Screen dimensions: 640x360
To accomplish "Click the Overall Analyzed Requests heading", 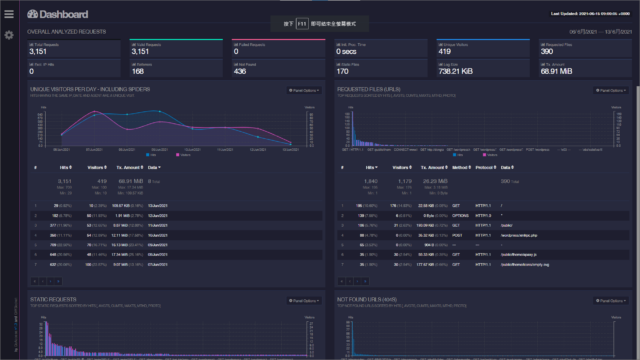I will (67, 31).
